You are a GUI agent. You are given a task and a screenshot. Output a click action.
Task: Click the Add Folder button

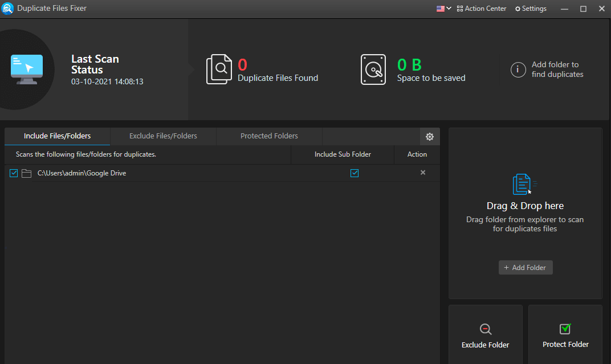(525, 267)
